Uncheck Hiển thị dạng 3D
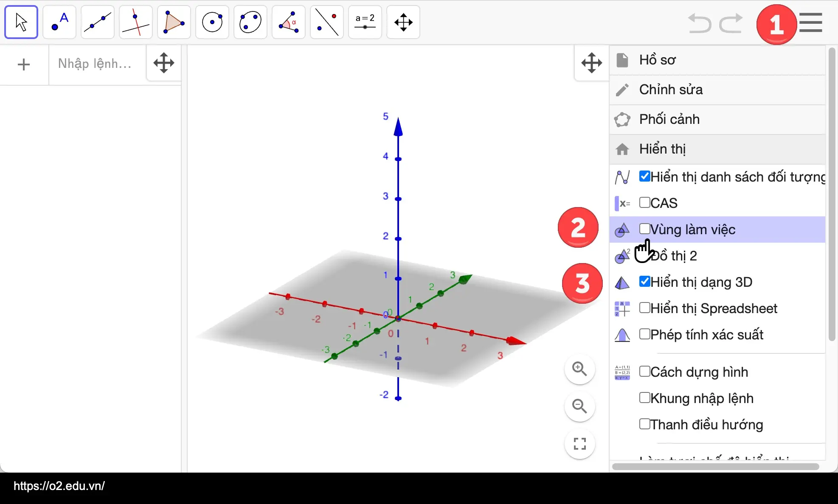The width and height of the screenshot is (838, 504). pos(644,281)
